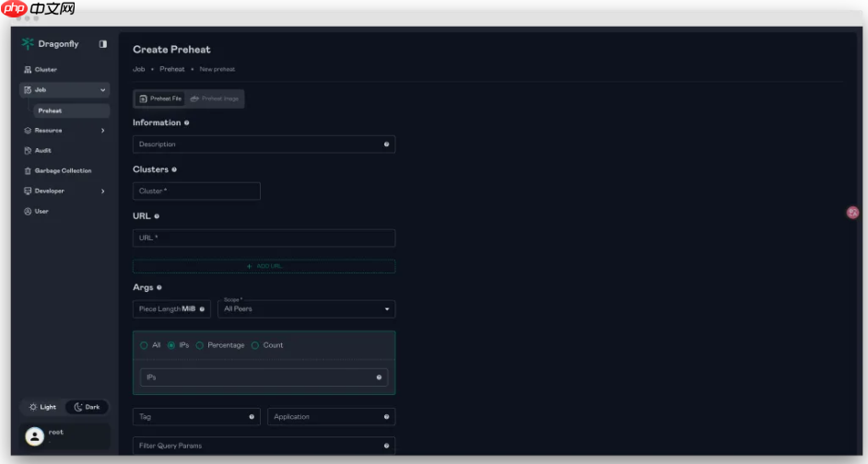Click the Audit icon in the sidebar
Screen dimensions: 868x464
pos(28,150)
